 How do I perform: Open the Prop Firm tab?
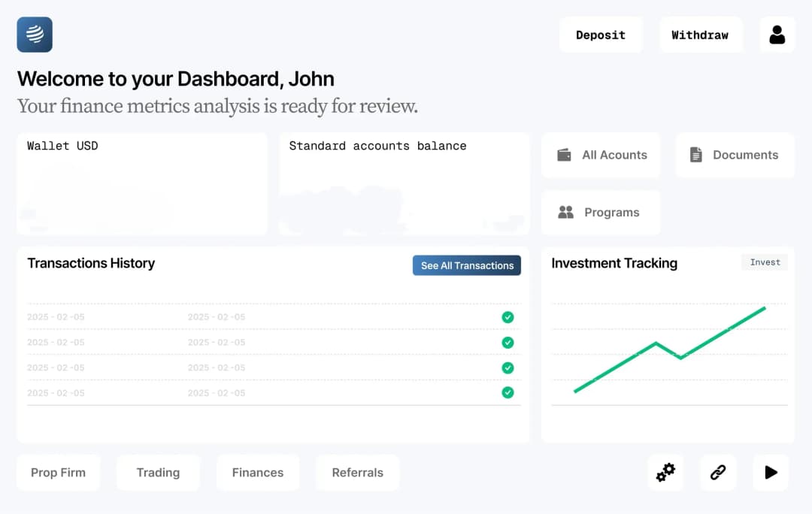coord(58,473)
